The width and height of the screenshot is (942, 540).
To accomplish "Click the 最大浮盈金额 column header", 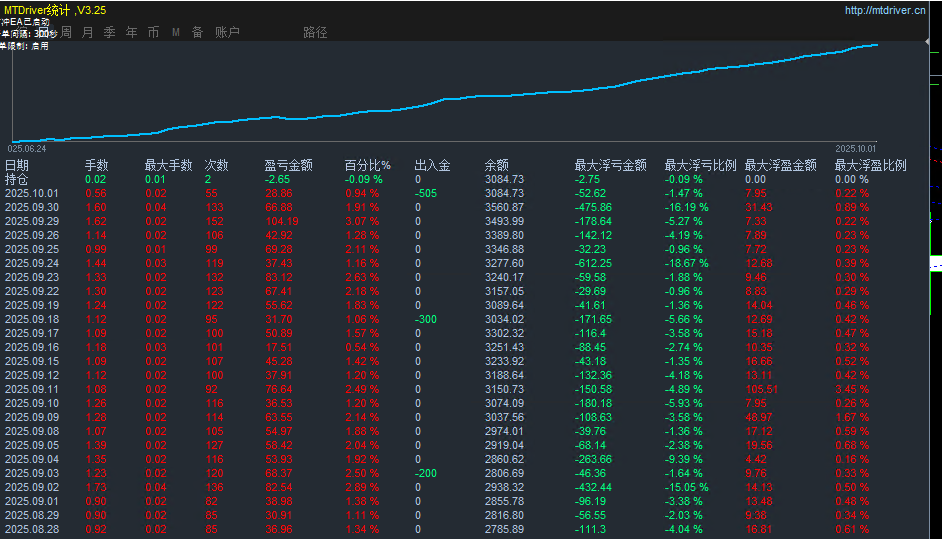I will 780,165.
